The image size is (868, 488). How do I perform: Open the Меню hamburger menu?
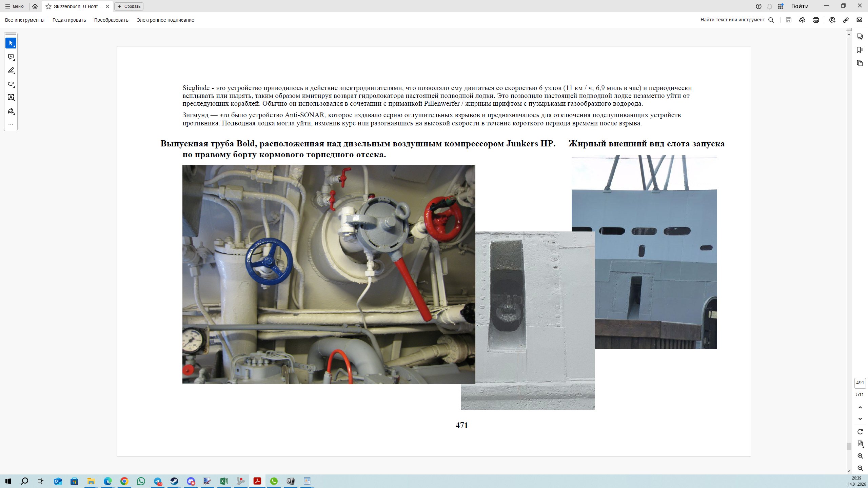click(15, 6)
